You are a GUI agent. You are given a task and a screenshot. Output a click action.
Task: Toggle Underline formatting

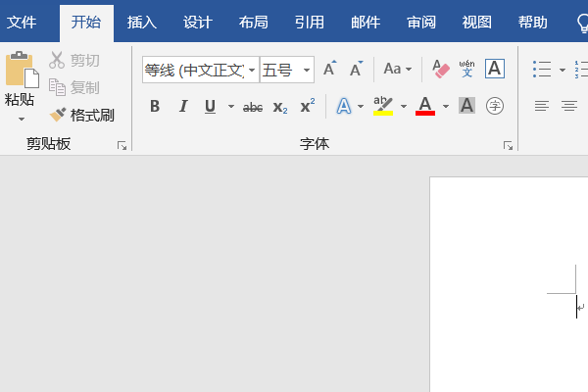click(x=211, y=107)
